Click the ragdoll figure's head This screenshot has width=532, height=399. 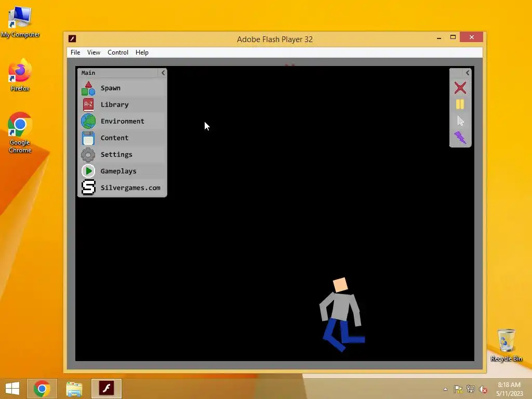(x=340, y=285)
